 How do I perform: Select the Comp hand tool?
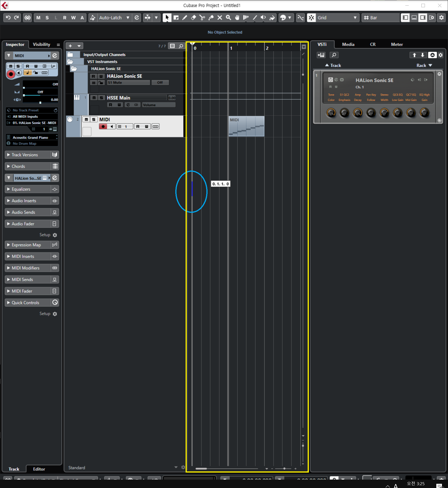point(237,18)
